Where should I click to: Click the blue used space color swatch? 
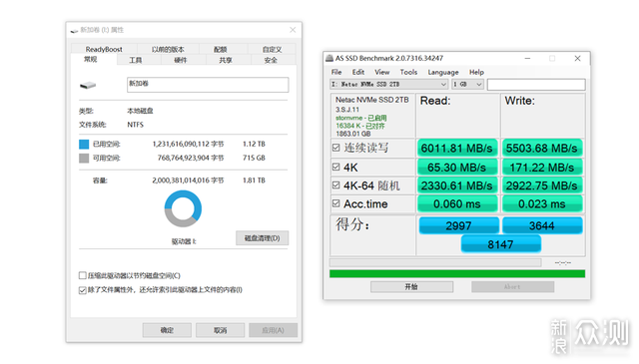[x=84, y=145]
